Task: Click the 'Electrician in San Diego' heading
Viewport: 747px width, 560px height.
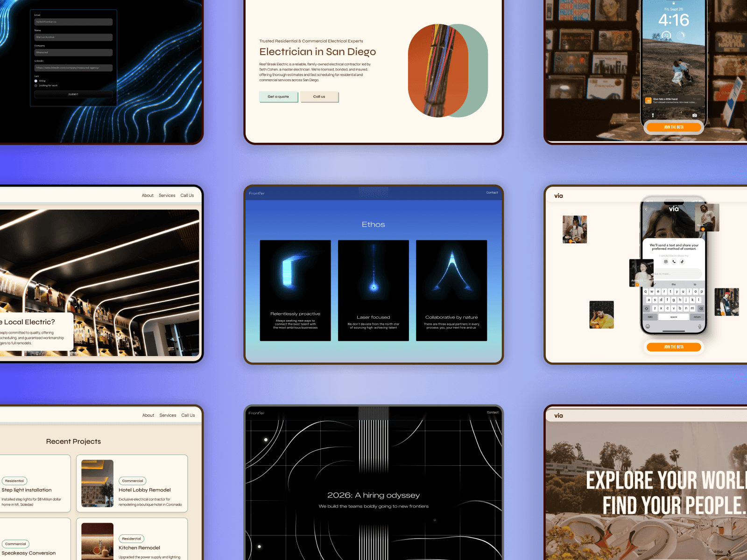Action: (317, 52)
